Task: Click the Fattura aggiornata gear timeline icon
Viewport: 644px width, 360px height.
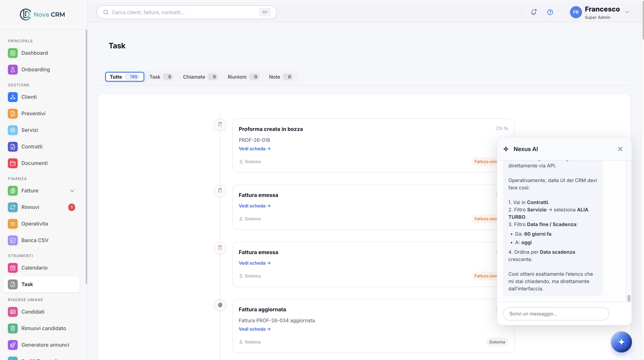Action: 220,305
